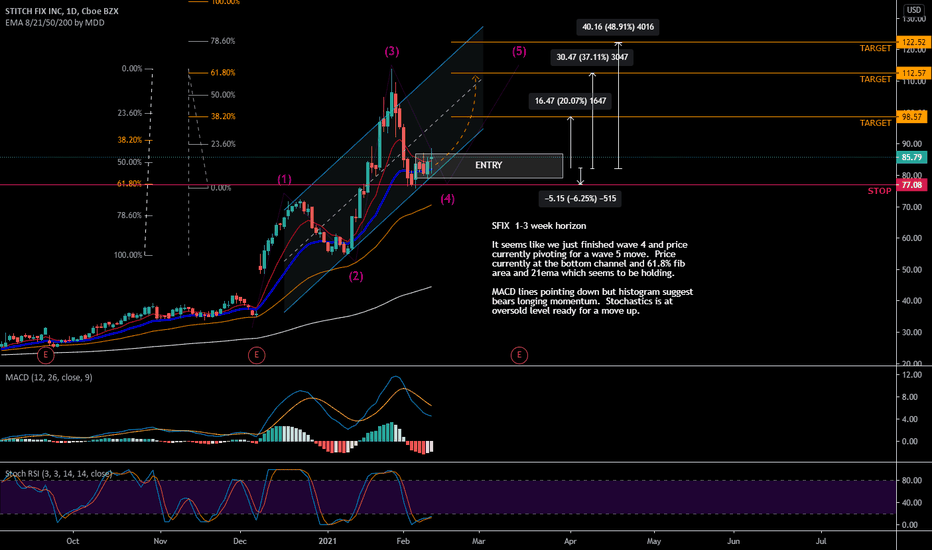
Task: Click the wave (1) label
Action: [x=284, y=180]
